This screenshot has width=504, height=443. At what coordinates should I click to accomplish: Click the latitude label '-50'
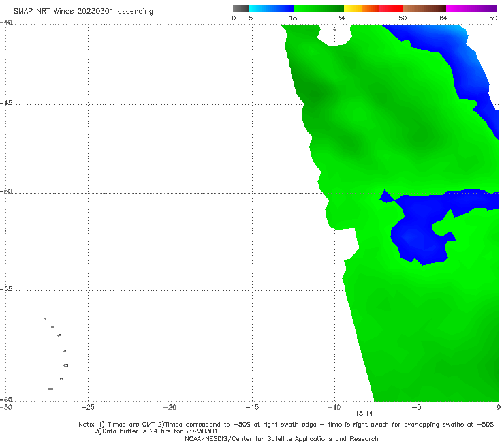click(6, 192)
